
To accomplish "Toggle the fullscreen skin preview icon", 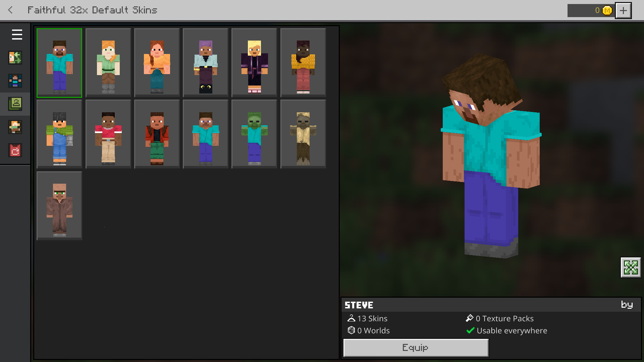I will tap(631, 267).
